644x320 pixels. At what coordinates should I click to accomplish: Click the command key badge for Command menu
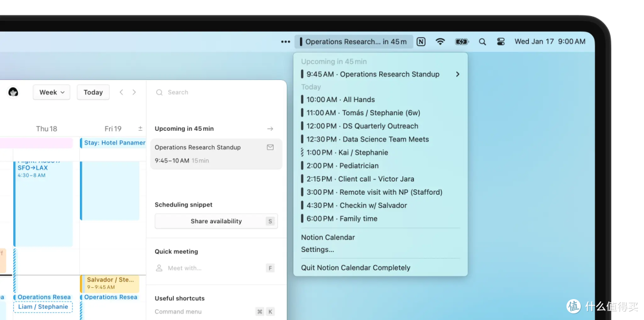coord(259,312)
